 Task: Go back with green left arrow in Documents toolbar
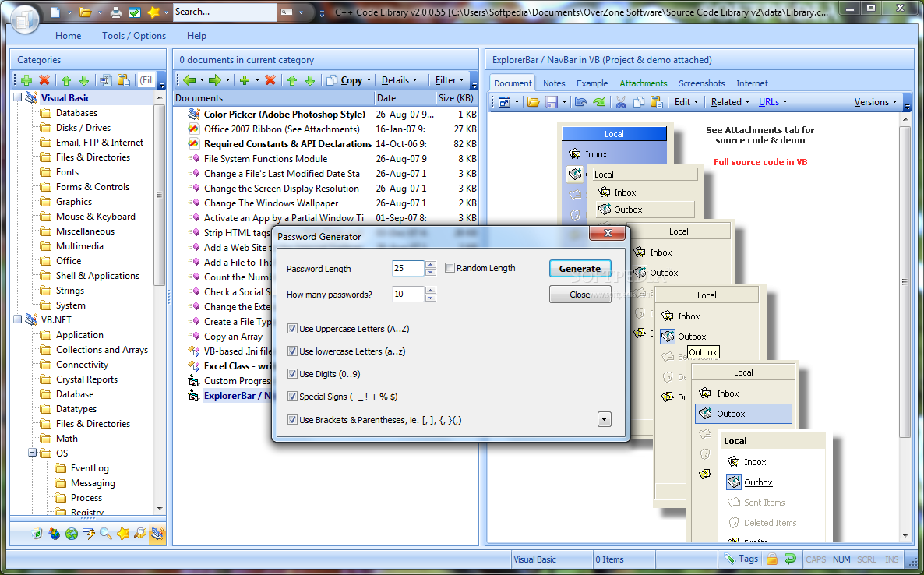tap(189, 80)
